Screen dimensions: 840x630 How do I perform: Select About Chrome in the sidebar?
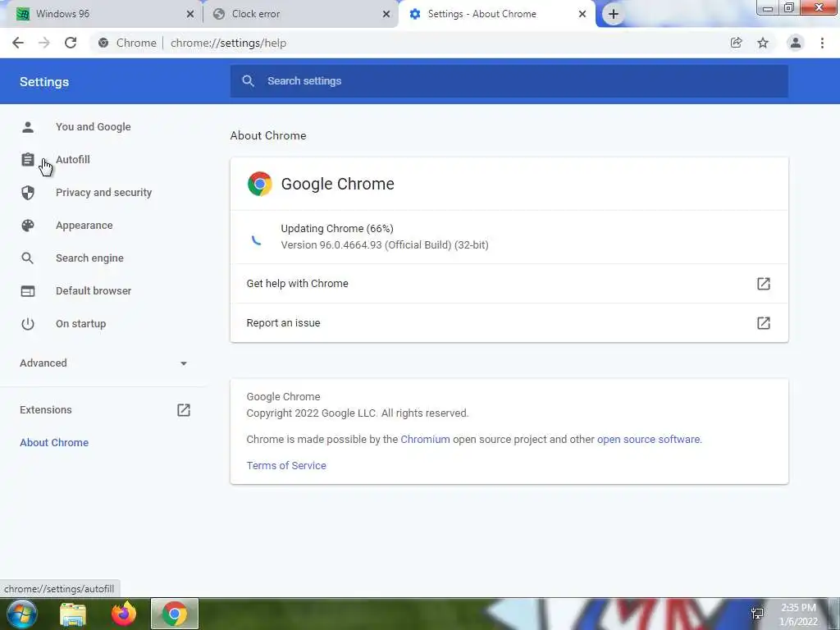[x=54, y=442]
